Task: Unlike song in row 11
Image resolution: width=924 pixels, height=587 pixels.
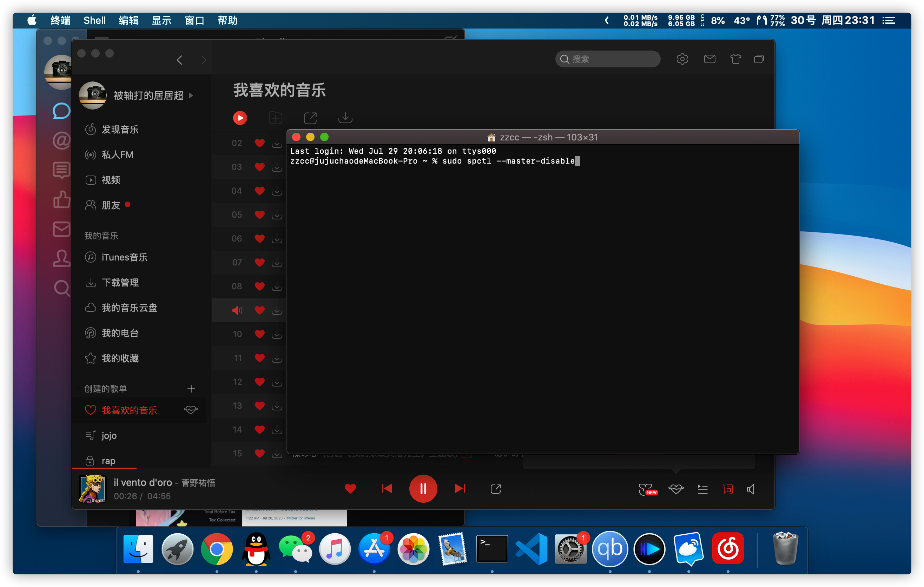Action: click(259, 358)
